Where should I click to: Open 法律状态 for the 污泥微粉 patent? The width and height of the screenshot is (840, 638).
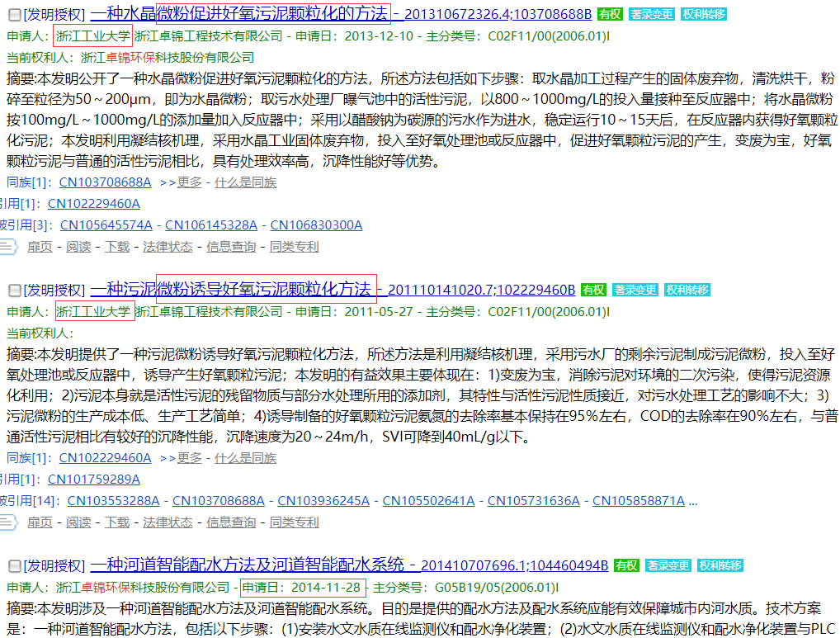[168, 522]
